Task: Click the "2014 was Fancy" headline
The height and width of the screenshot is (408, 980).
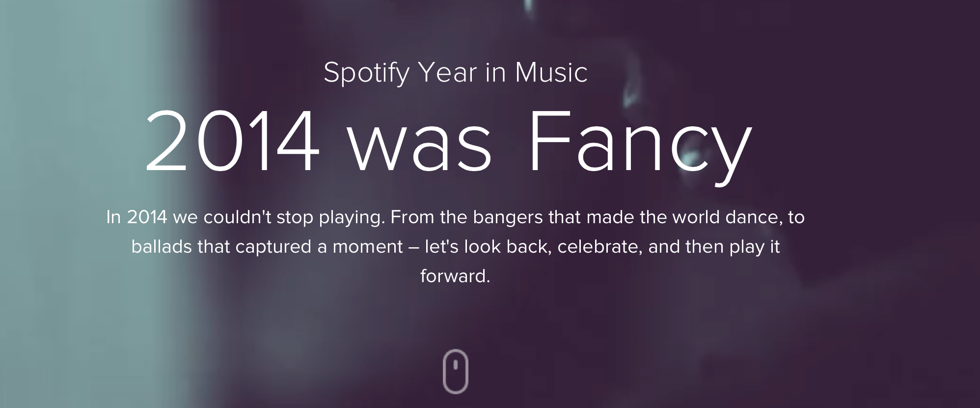Action: [448, 142]
